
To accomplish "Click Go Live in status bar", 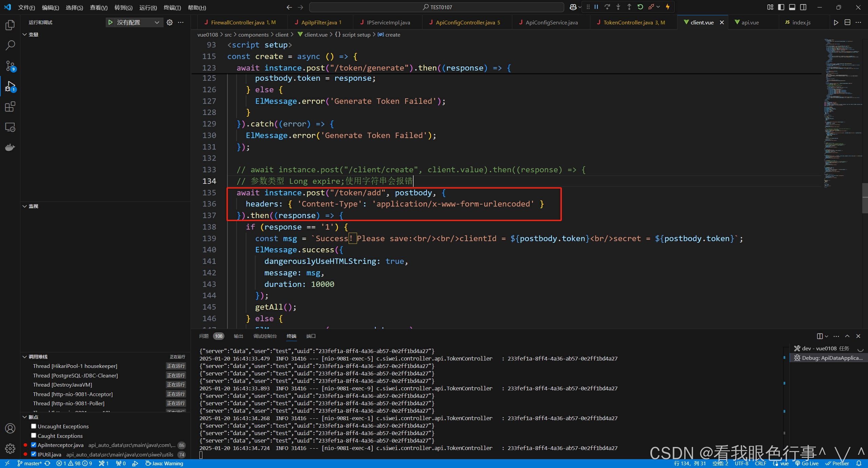I will 807,463.
